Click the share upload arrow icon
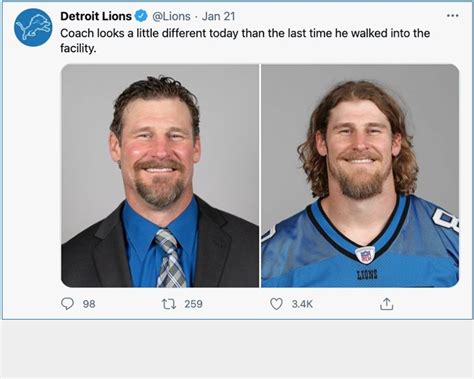Screen dimensions: 474x379 click(386, 304)
